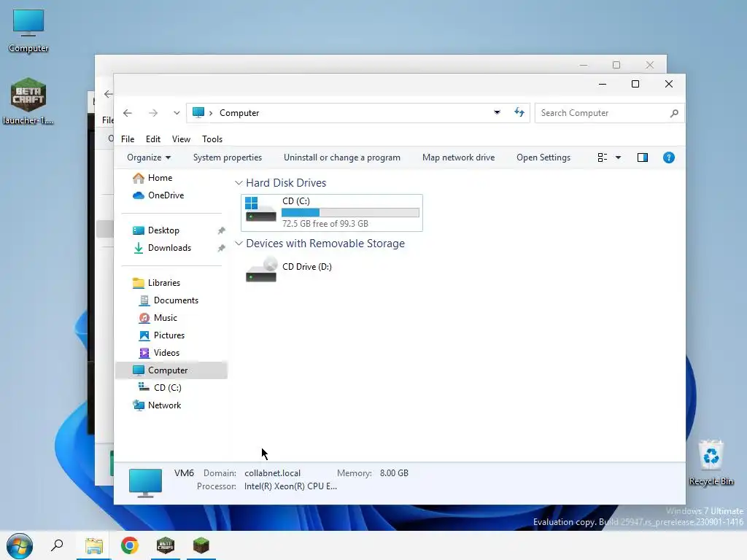Select Home in the navigation pane

tap(160, 178)
